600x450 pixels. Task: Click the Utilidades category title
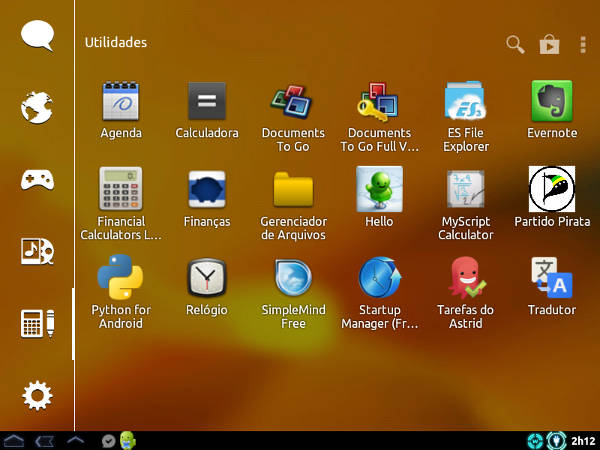coord(116,42)
